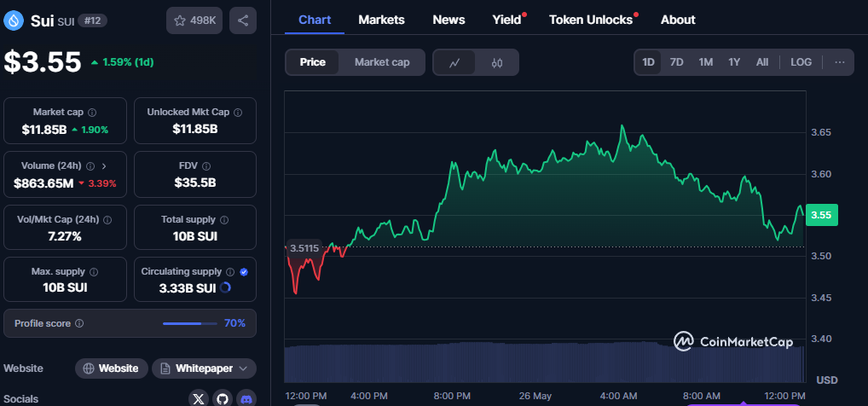Add Sui to watchlist via star button
This screenshot has height=406, width=868.
194,20
